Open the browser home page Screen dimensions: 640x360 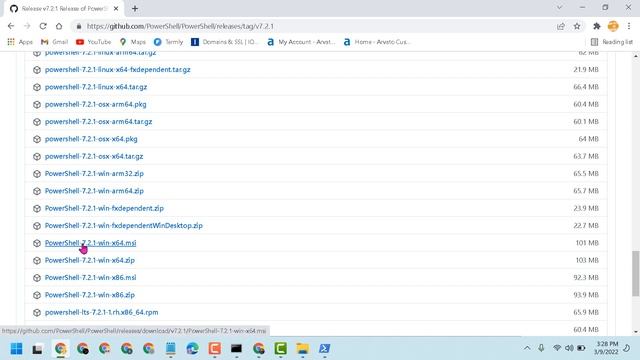(x=59, y=26)
